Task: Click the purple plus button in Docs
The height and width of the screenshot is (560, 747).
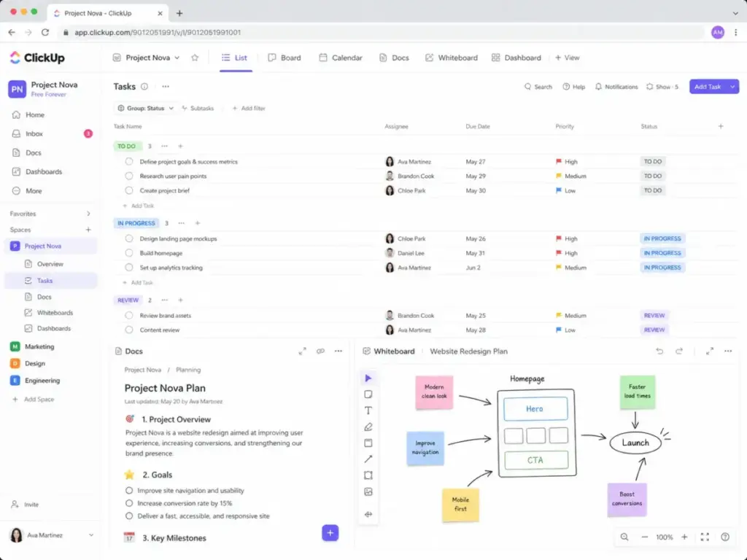Action: (x=330, y=533)
